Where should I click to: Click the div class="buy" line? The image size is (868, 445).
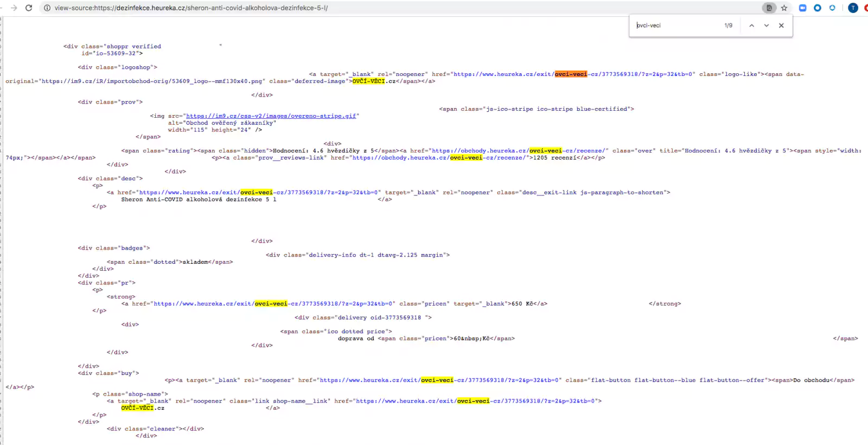click(x=108, y=373)
